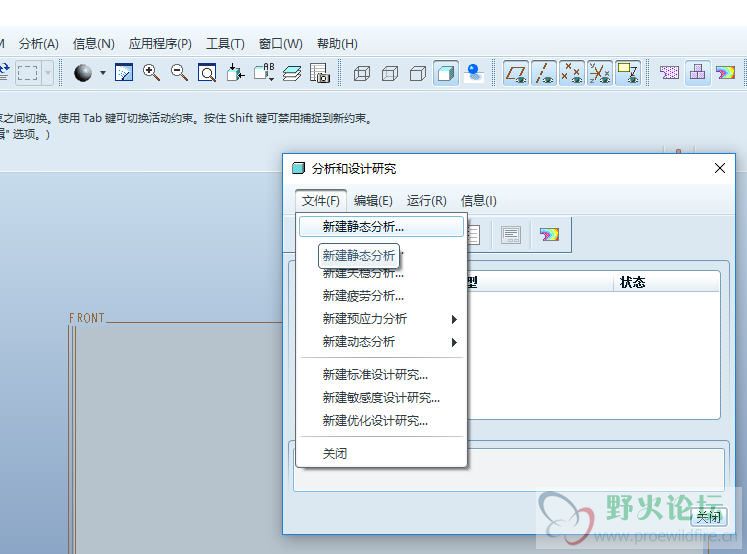The image size is (747, 554).
Task: Click the FRONT datum plane label
Action: 87,318
